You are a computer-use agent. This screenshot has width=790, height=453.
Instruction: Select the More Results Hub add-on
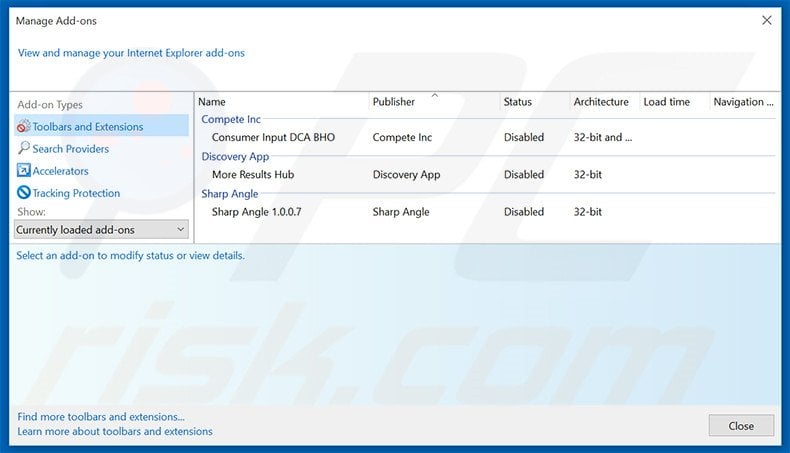(253, 174)
